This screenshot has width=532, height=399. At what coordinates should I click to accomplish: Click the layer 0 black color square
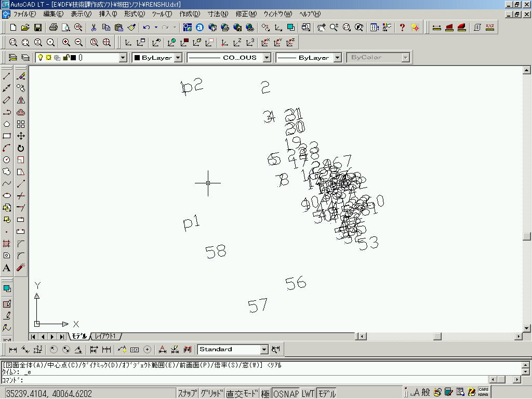(x=73, y=58)
